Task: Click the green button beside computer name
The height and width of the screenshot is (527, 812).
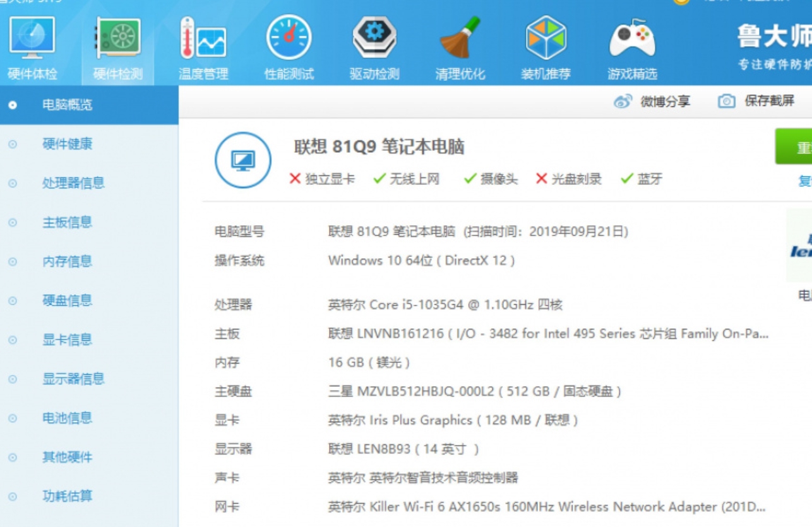Action: [x=795, y=147]
